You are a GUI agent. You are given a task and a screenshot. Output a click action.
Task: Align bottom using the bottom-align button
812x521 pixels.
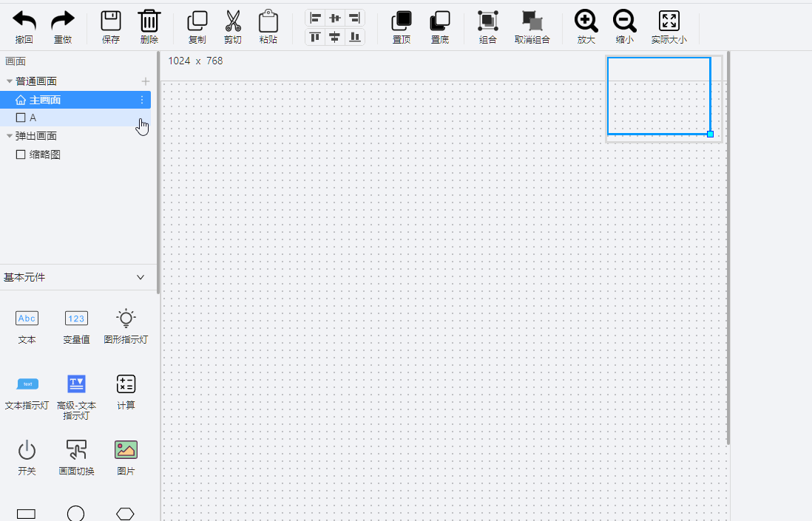point(355,37)
